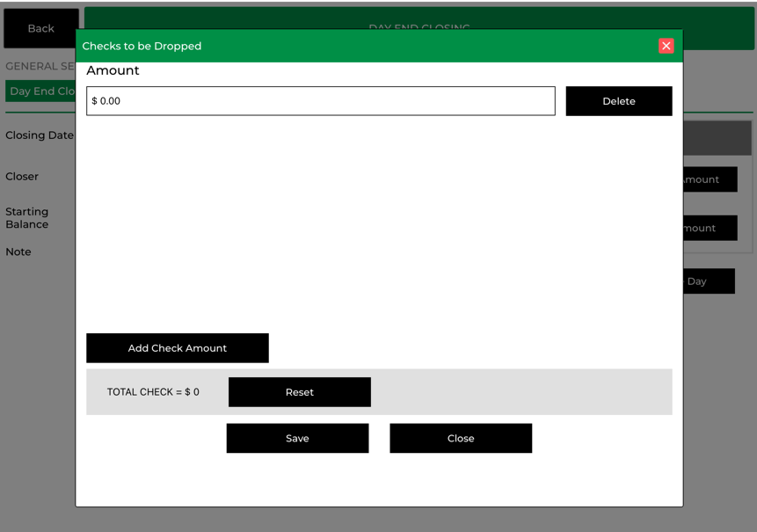Click the green Day End Closing header banner
Image resolution: width=757 pixels, height=532 pixels.
[x=419, y=18]
